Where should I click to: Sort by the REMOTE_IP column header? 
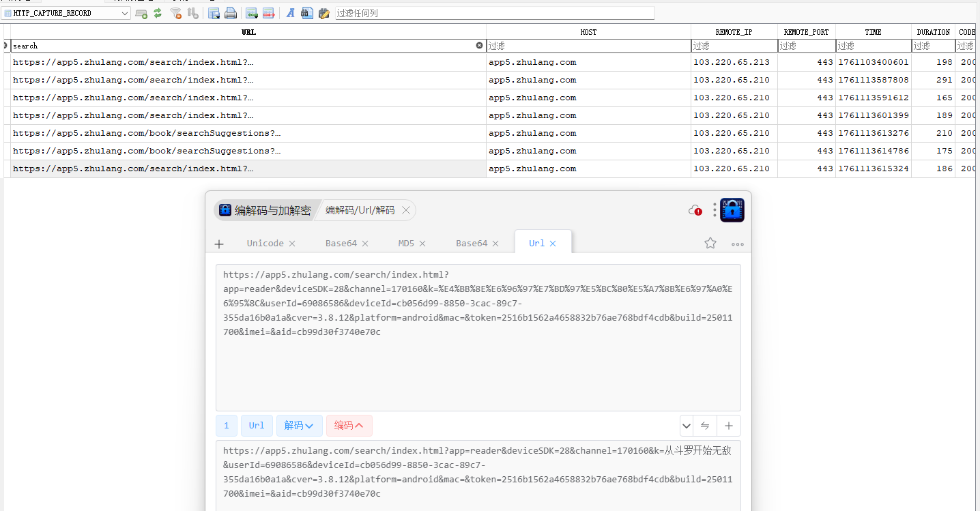[734, 32]
